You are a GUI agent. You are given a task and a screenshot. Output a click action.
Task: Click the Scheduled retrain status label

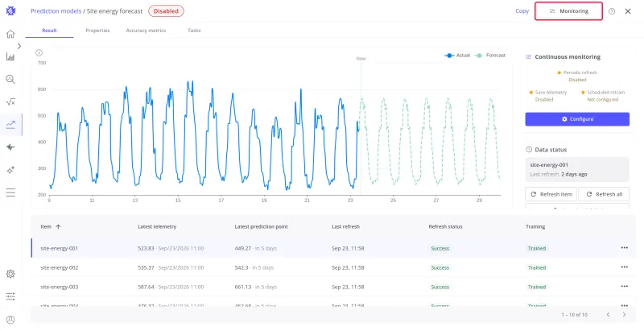[x=605, y=93]
